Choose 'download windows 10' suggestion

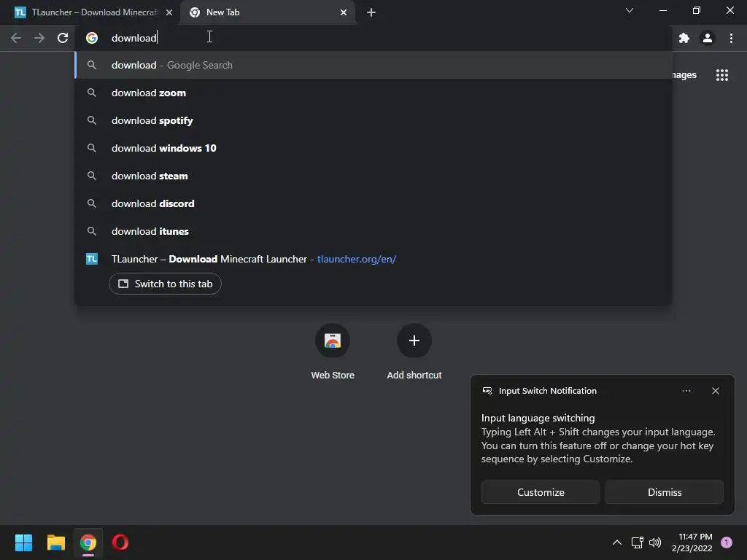[x=373, y=148]
